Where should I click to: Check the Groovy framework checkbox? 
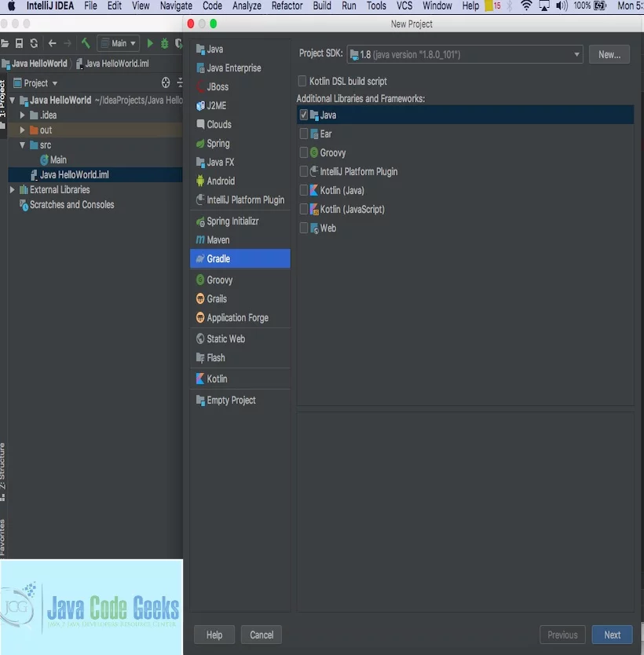coord(304,152)
